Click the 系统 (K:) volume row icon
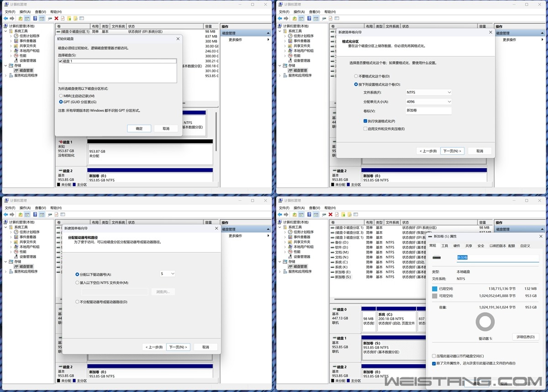The height and width of the screenshot is (392, 548). (x=332, y=267)
